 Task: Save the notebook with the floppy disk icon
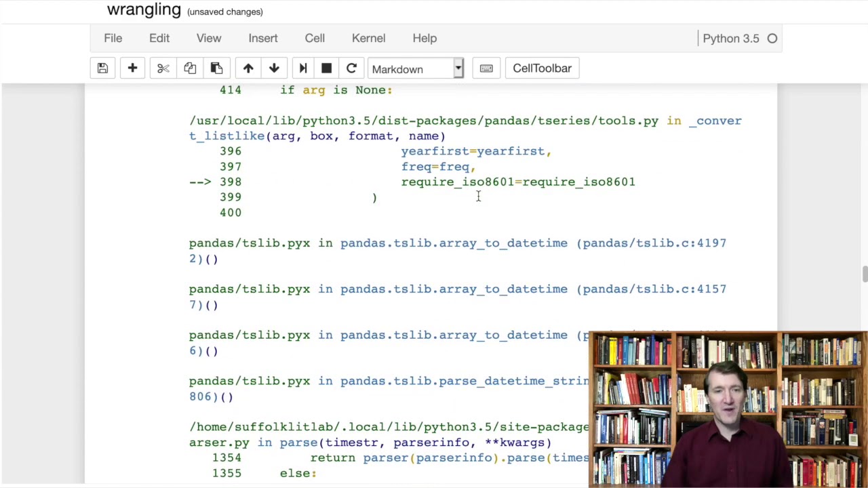coord(102,68)
